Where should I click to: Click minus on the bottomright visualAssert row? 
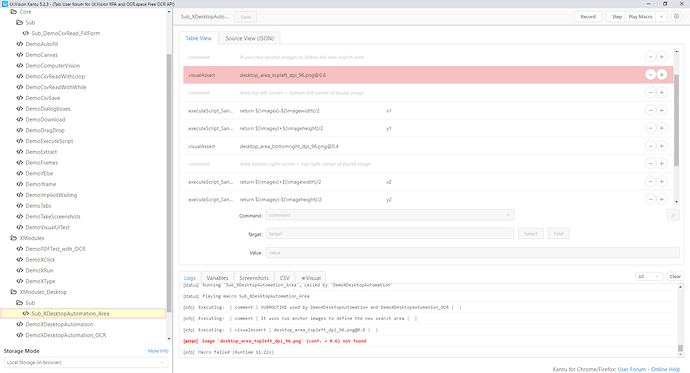click(650, 146)
